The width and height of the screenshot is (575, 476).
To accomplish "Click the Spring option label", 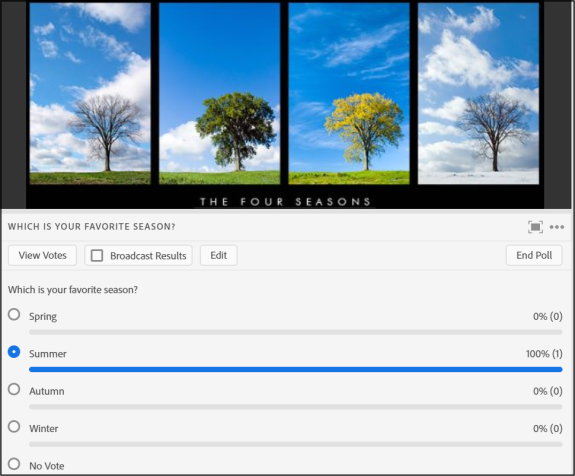I will tap(43, 317).
